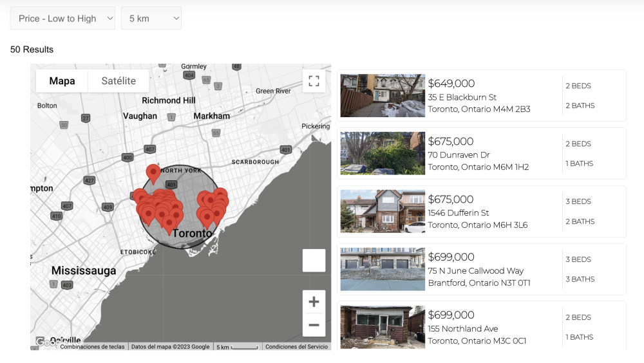The width and height of the screenshot is (644, 363).
Task: Click the 50 Results count text
Action: (x=32, y=50)
